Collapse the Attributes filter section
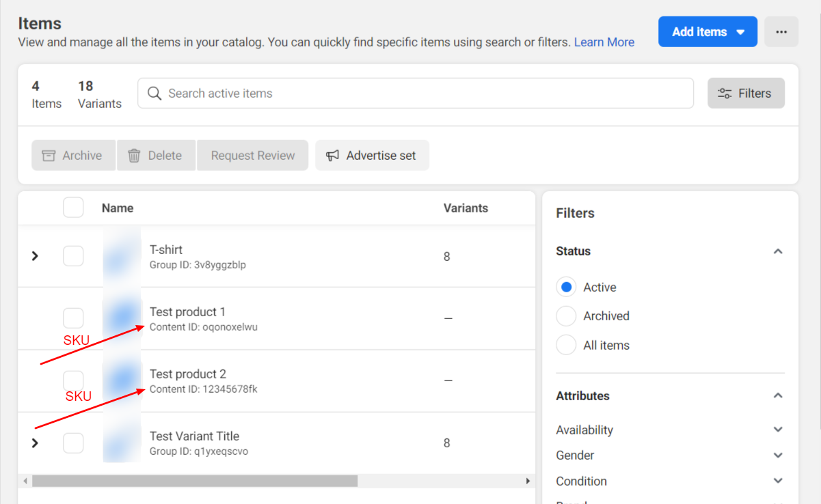 777,396
